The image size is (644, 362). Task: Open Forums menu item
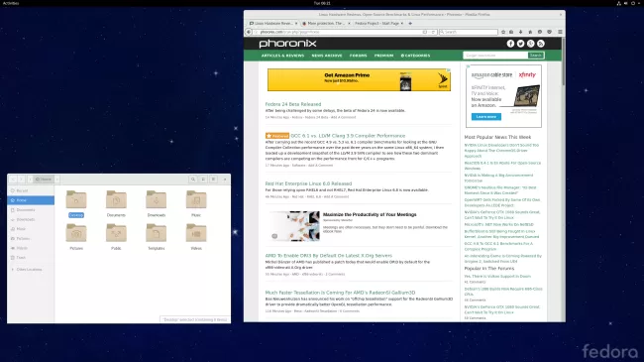(x=358, y=56)
